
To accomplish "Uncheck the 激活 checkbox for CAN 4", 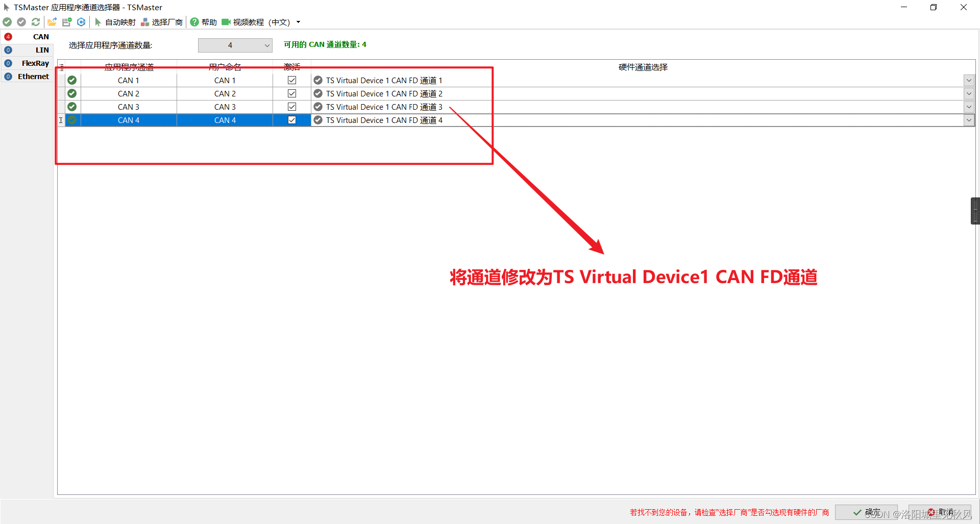I will tap(292, 120).
